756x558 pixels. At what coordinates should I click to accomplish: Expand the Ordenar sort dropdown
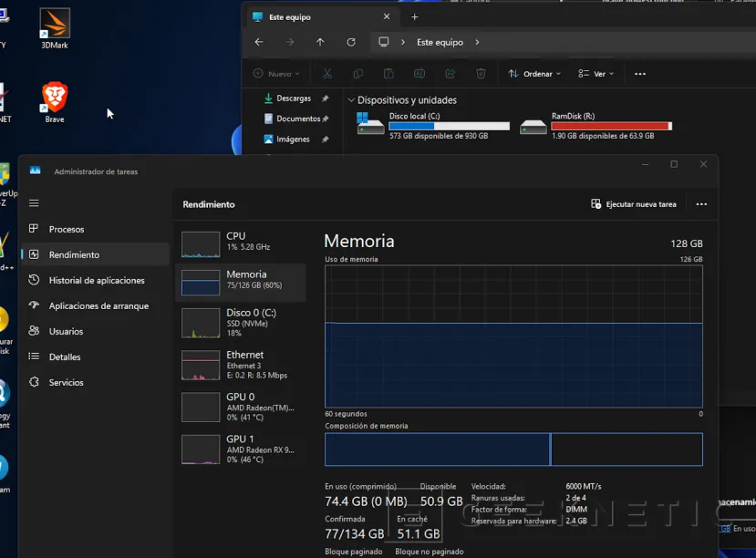(x=534, y=74)
